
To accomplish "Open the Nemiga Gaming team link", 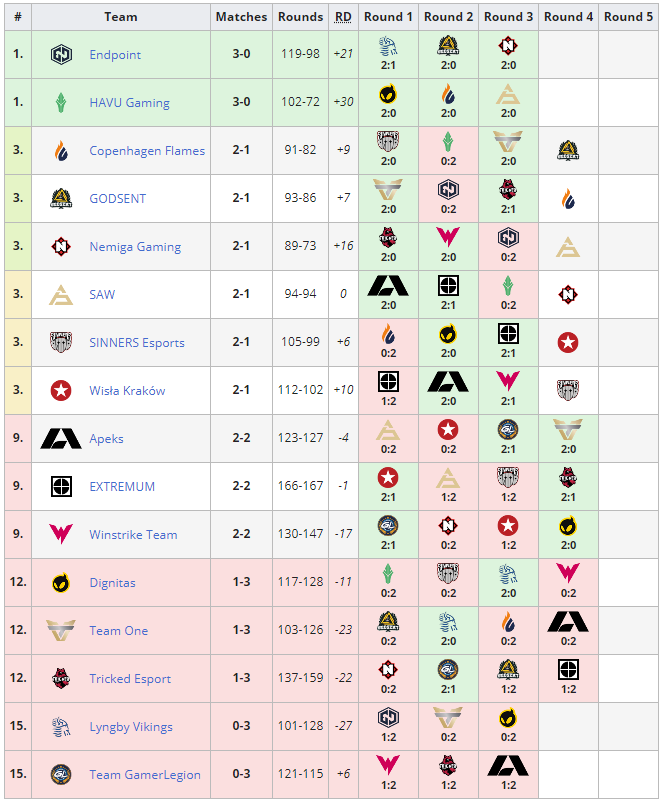I will point(135,247).
